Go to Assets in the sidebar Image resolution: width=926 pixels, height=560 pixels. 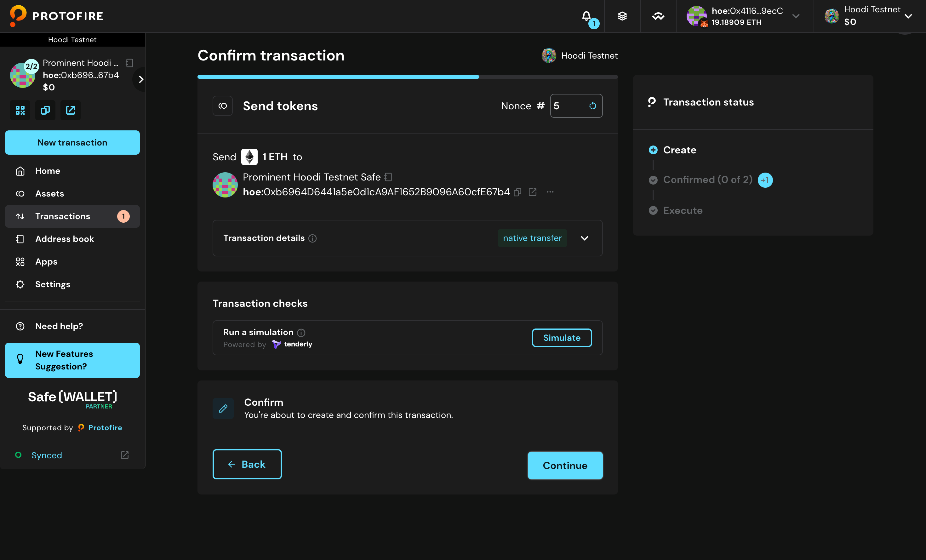pos(50,194)
